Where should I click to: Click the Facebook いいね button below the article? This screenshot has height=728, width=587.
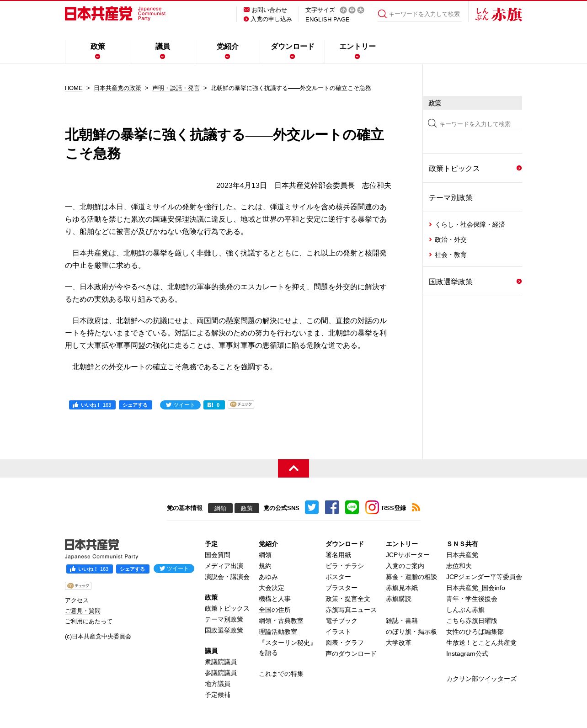[x=92, y=405]
